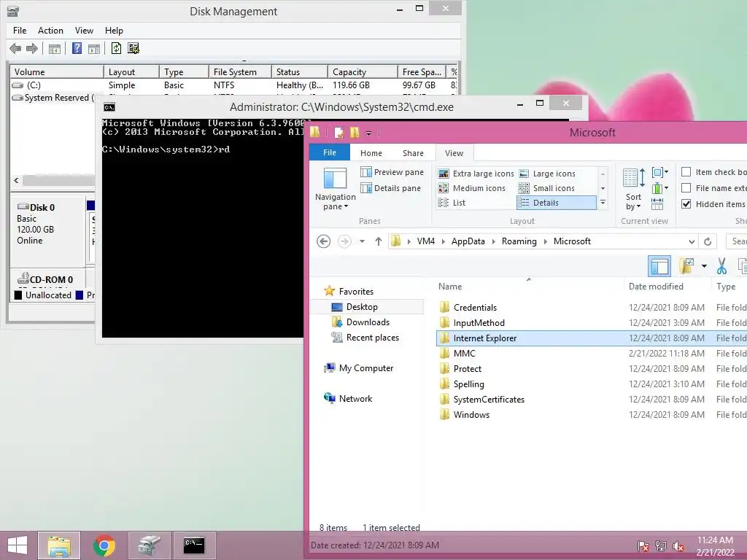Open Disk Management View menu

pyautogui.click(x=84, y=31)
